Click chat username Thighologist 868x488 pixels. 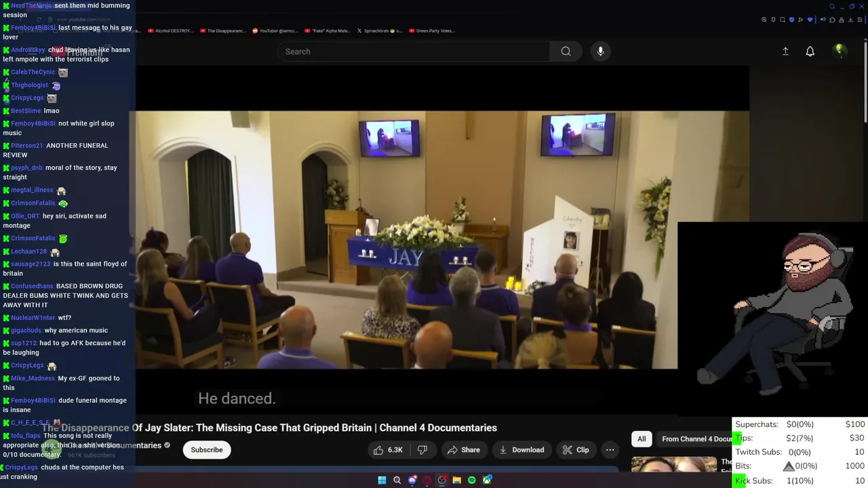point(30,85)
